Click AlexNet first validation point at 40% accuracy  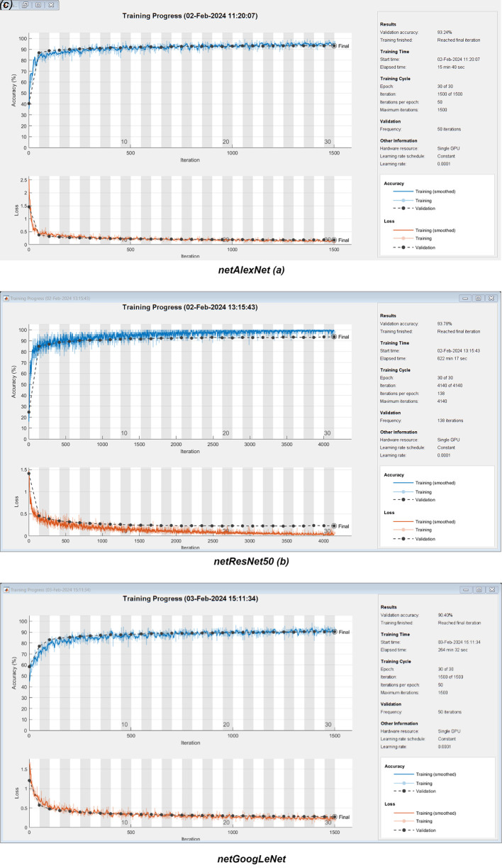click(x=29, y=104)
